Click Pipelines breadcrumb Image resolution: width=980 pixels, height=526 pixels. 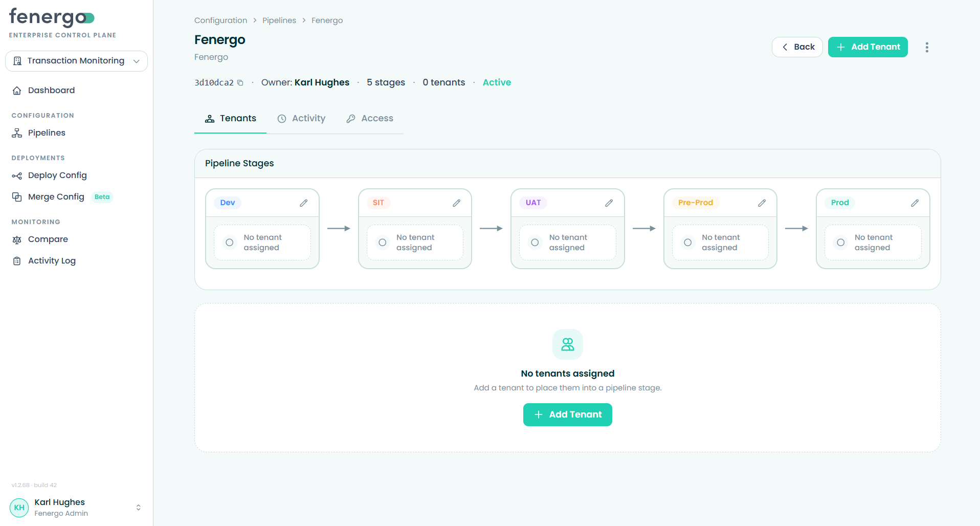(x=279, y=20)
